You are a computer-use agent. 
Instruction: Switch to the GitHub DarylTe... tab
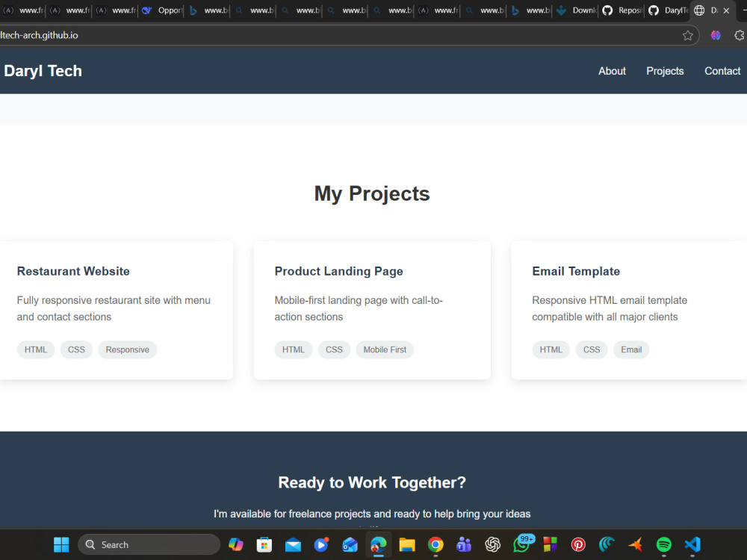pos(669,10)
